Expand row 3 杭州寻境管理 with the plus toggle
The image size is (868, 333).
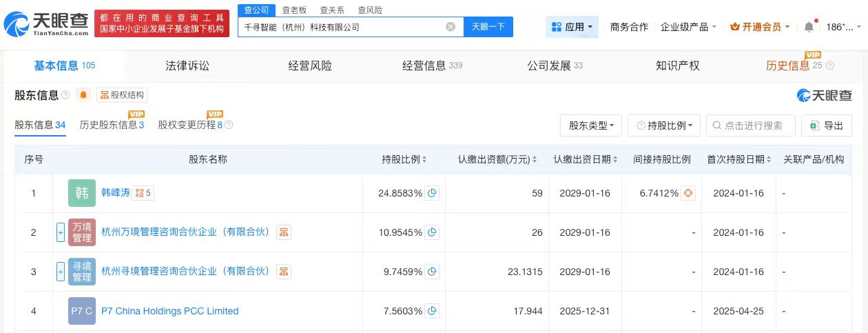click(x=61, y=272)
